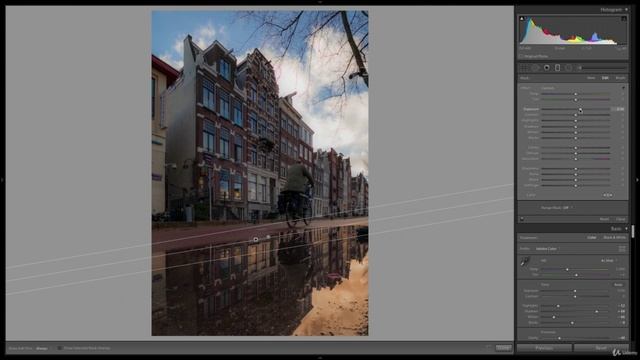
Task: Select the Radial Filter tool
Action: pyautogui.click(x=569, y=68)
